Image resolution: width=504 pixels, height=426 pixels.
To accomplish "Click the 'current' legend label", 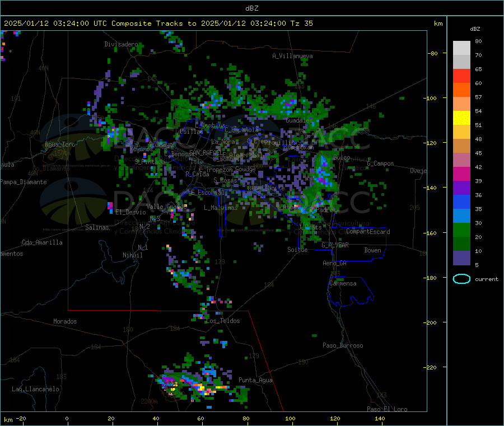I will pos(486,279).
